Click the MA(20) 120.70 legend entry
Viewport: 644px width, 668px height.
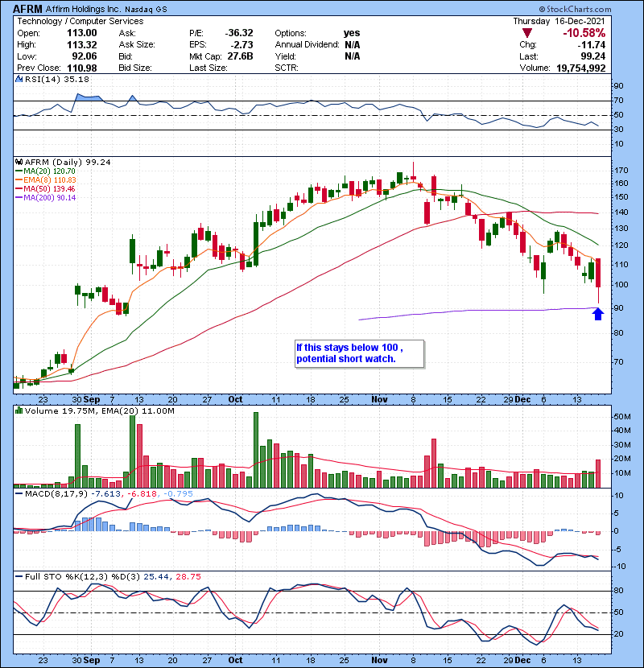pos(45,171)
